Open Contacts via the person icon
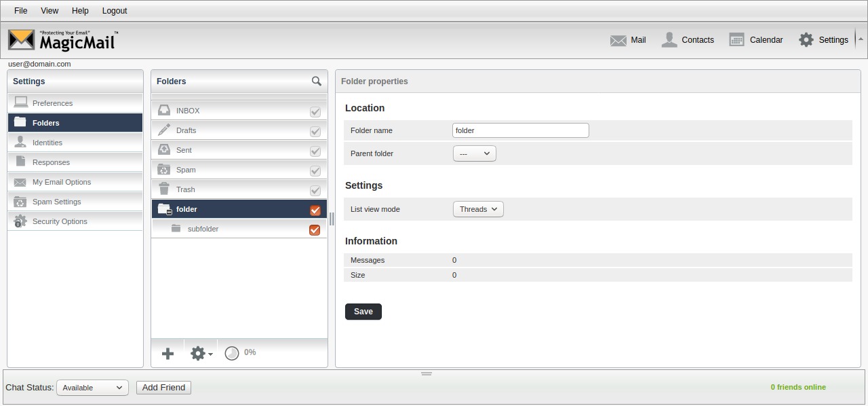The image size is (868, 406). pos(669,40)
